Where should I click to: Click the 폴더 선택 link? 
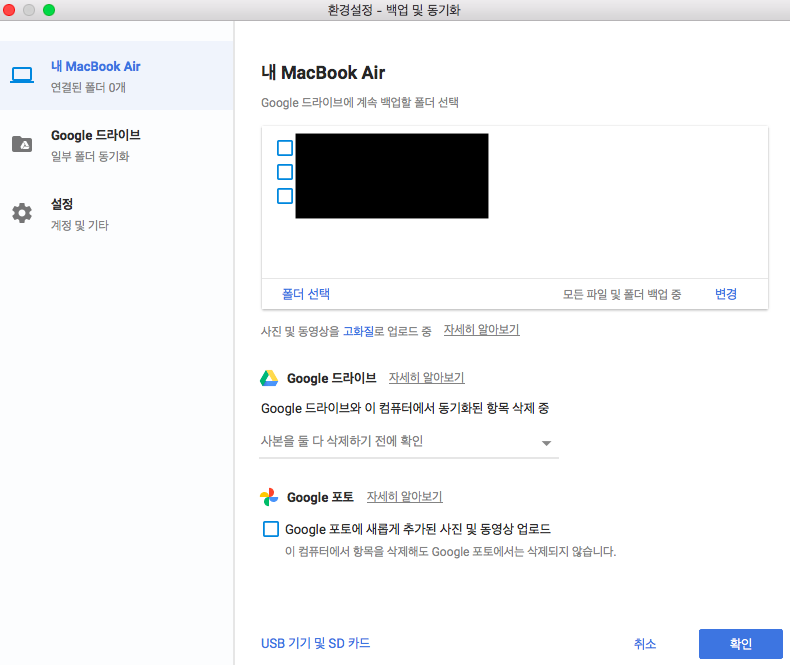point(306,294)
